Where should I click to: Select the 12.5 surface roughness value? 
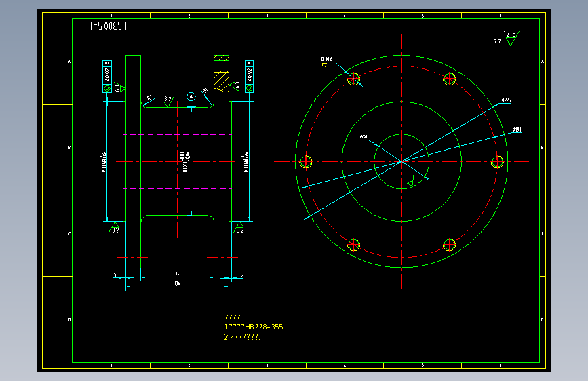coord(509,34)
